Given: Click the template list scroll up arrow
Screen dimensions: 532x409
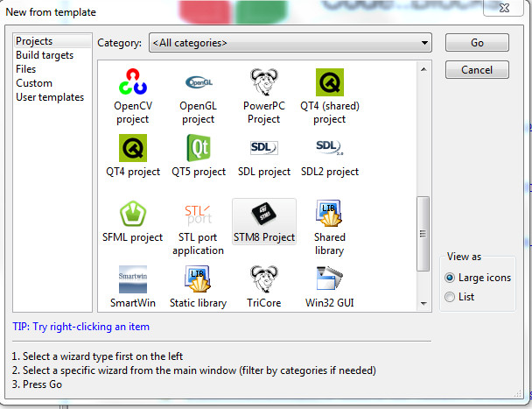Looking at the screenshot, I should 423,69.
